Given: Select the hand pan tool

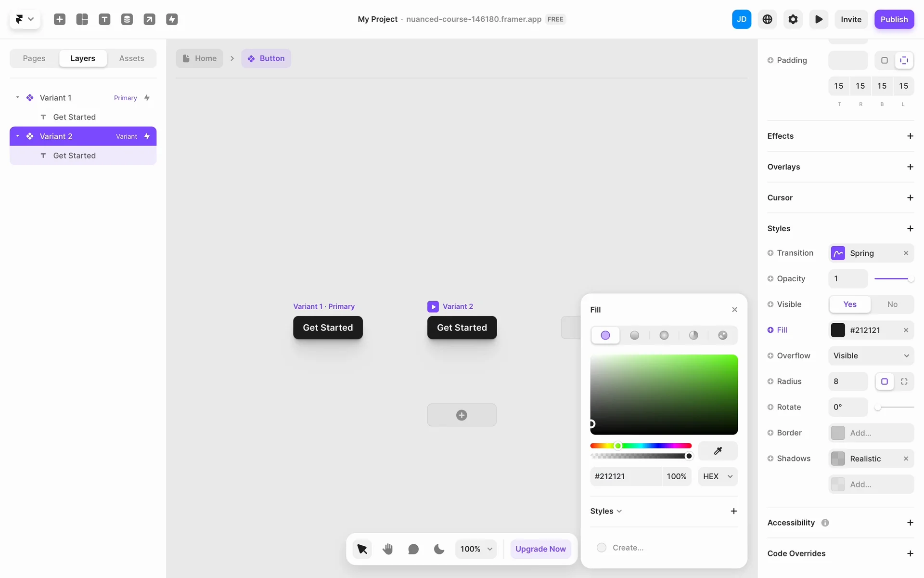Looking at the screenshot, I should (x=388, y=549).
